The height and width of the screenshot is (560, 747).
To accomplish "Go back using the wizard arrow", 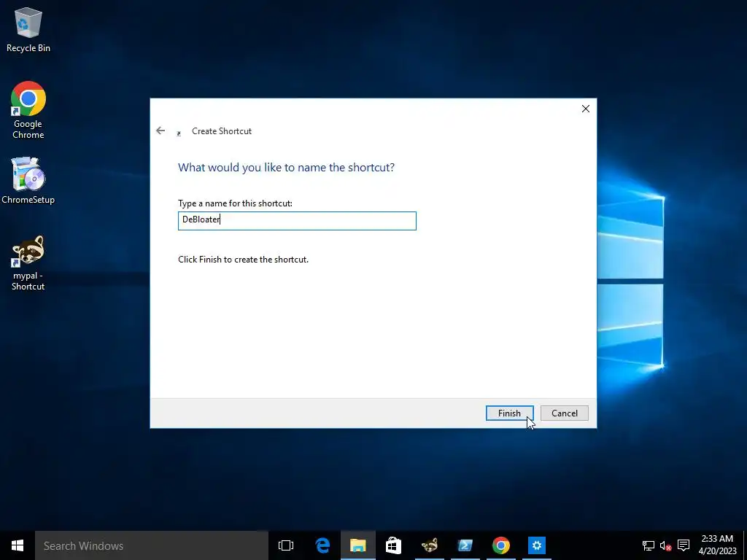I will coord(160,131).
